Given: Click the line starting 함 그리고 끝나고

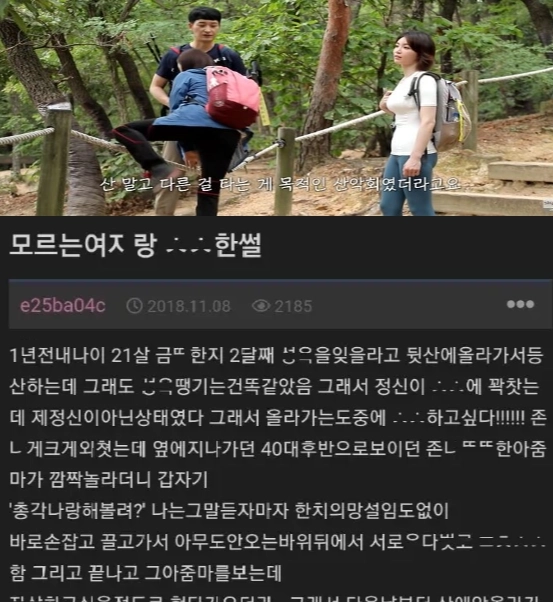Looking at the screenshot, I should [x=145, y=573].
